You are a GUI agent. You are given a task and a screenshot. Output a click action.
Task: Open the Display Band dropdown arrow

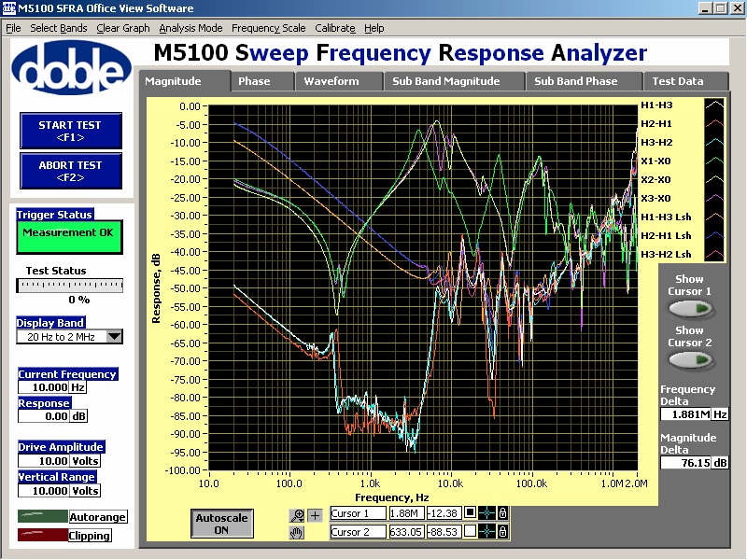pyautogui.click(x=114, y=337)
